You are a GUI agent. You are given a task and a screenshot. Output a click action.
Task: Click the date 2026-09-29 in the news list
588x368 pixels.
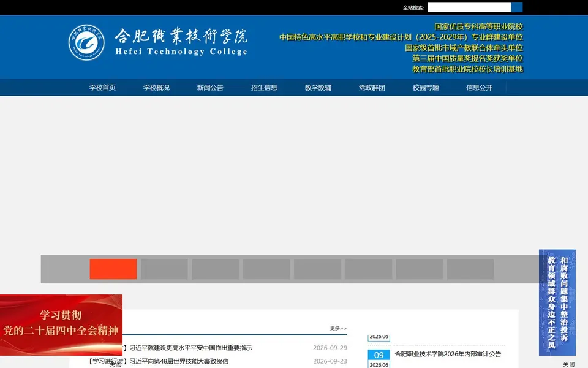tap(330, 348)
